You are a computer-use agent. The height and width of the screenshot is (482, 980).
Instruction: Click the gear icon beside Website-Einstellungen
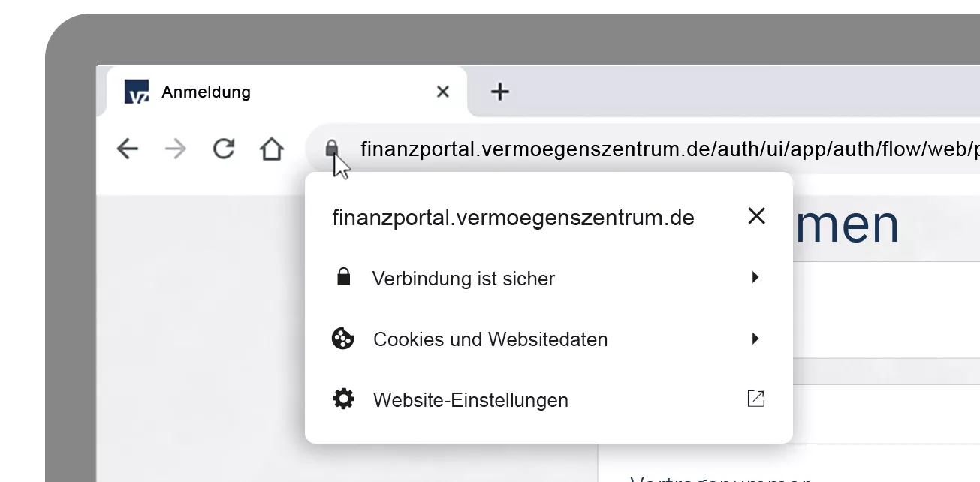click(343, 399)
